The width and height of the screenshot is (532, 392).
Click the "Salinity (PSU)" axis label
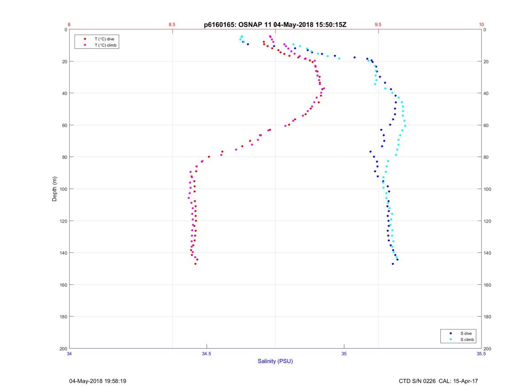click(275, 361)
